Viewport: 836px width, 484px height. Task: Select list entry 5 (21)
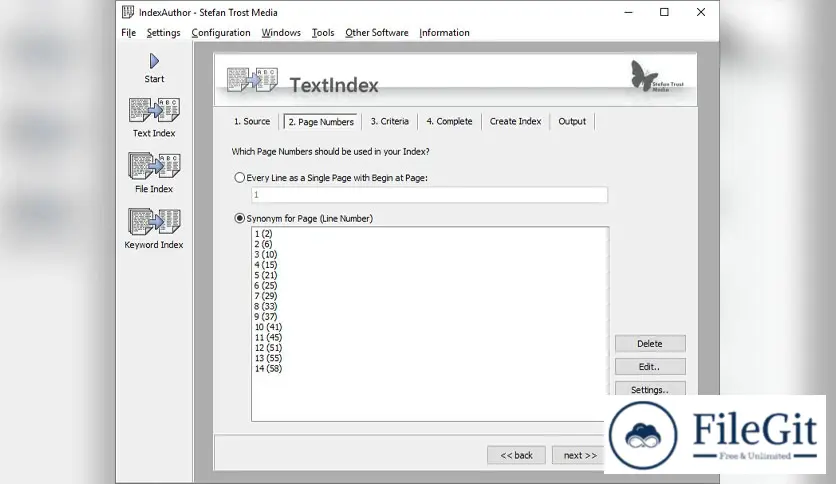click(266, 275)
